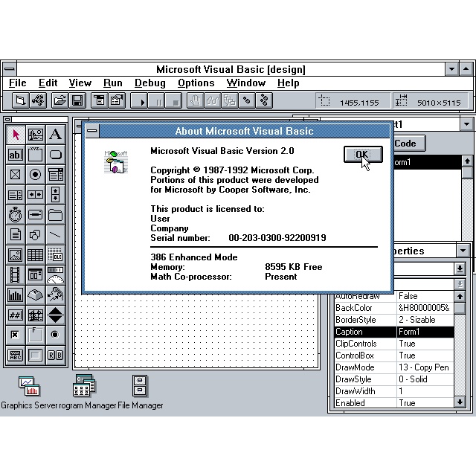Start the program with the Run arrow
This screenshot has height=476, width=476.
(x=139, y=100)
